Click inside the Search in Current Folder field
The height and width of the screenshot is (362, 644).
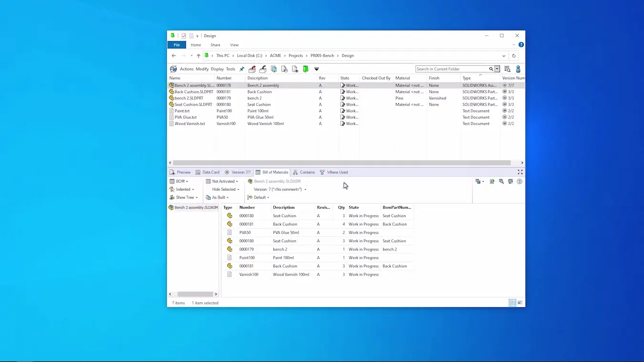(451, 69)
